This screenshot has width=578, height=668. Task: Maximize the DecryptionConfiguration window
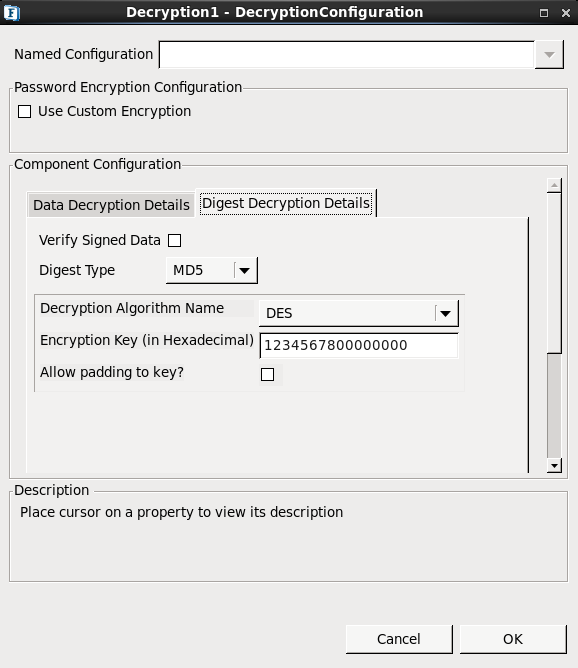pos(544,13)
